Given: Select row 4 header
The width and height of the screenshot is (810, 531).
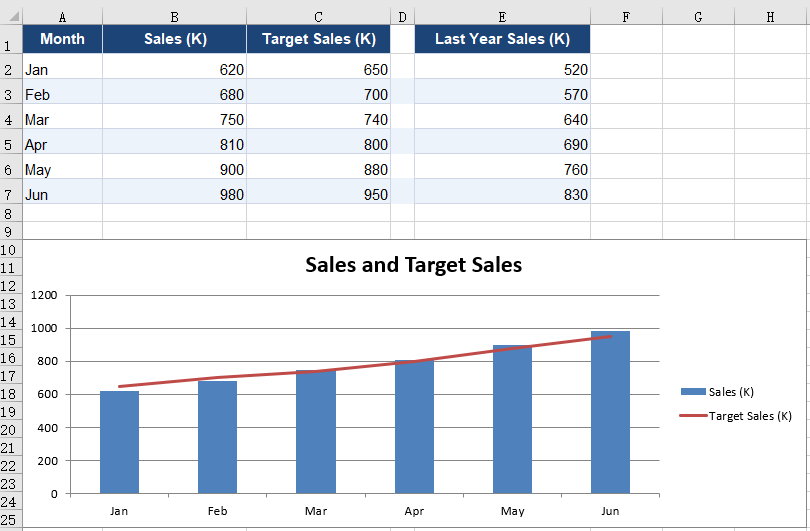Looking at the screenshot, I should tap(11, 116).
